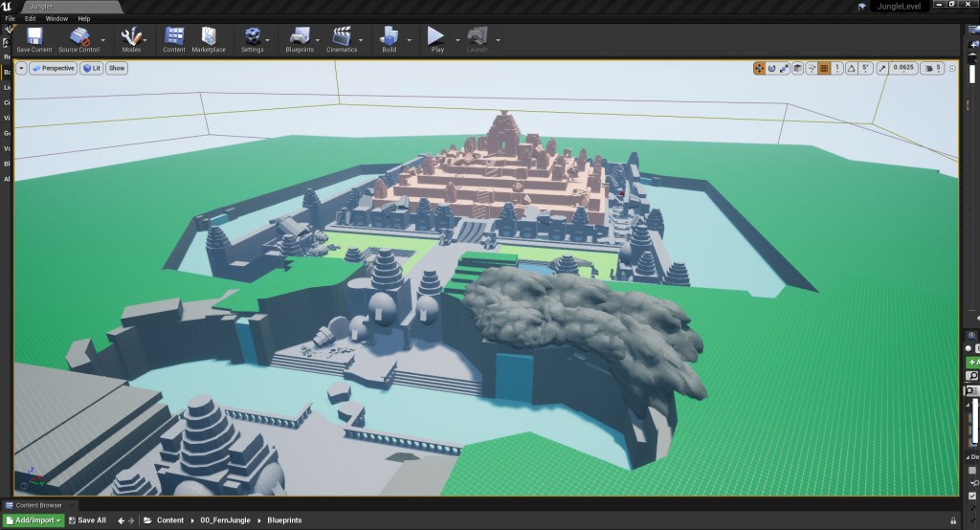This screenshot has height=530, width=980.
Task: Click Save All in the Content Browser
Action: click(87, 520)
